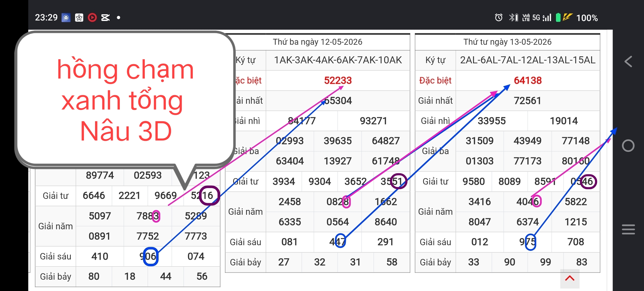644x291 pixels.
Task: Select code string 2AL-6AL-7AL-12AL-13AL-15AL
Action: pyautogui.click(x=528, y=60)
